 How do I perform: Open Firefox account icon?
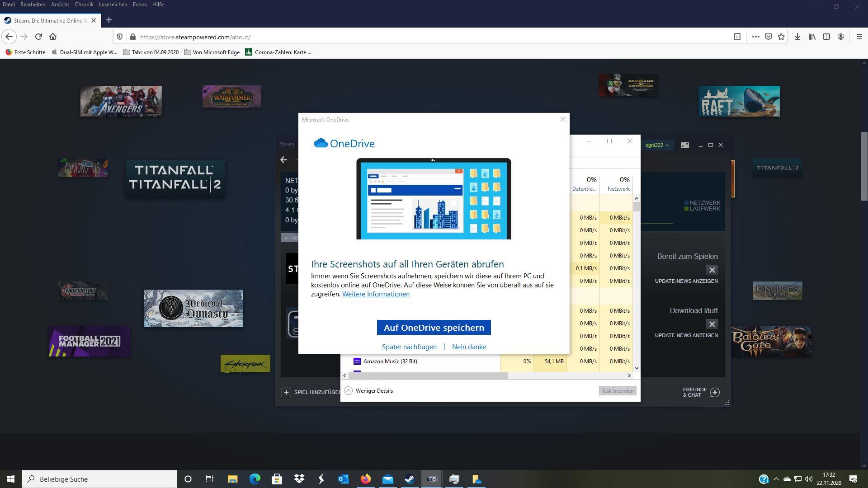(841, 37)
